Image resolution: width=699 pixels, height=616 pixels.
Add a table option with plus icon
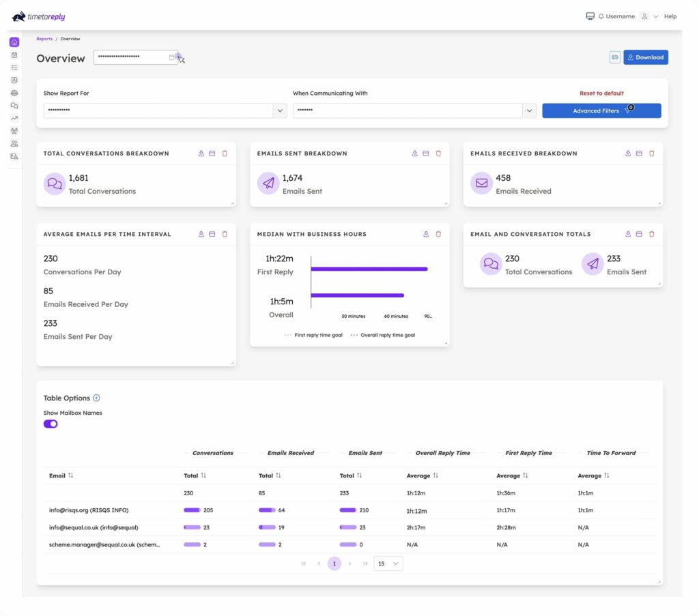[96, 398]
